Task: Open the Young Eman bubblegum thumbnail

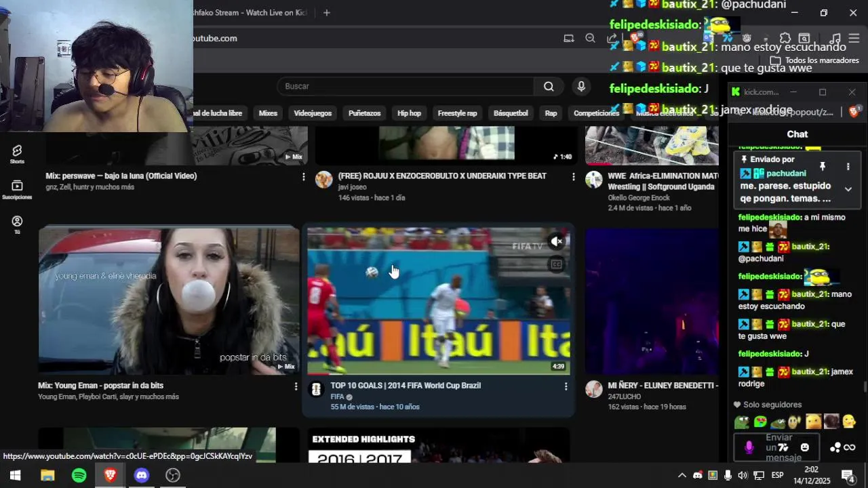Action: point(169,300)
